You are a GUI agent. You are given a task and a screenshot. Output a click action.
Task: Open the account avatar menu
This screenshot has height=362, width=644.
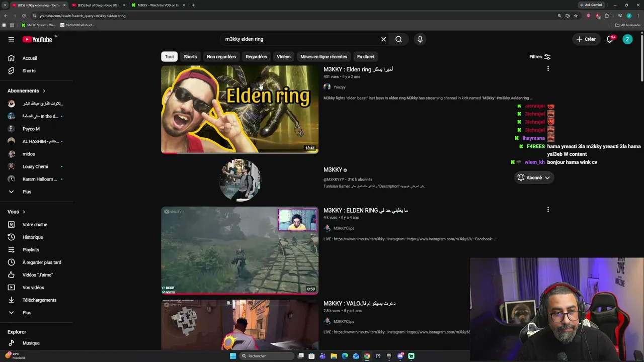pyautogui.click(x=627, y=39)
